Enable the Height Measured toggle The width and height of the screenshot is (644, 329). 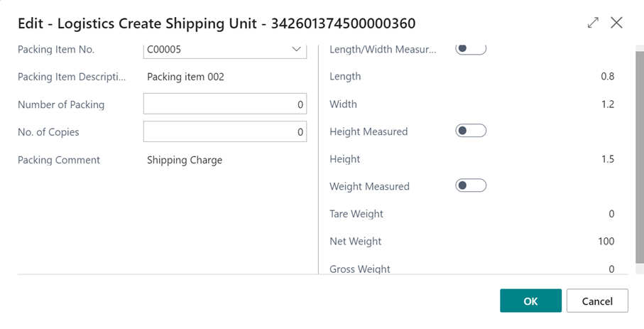471,131
